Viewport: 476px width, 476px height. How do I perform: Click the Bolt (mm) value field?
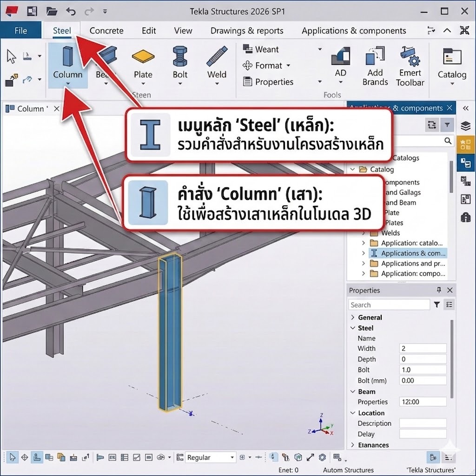coord(423,380)
